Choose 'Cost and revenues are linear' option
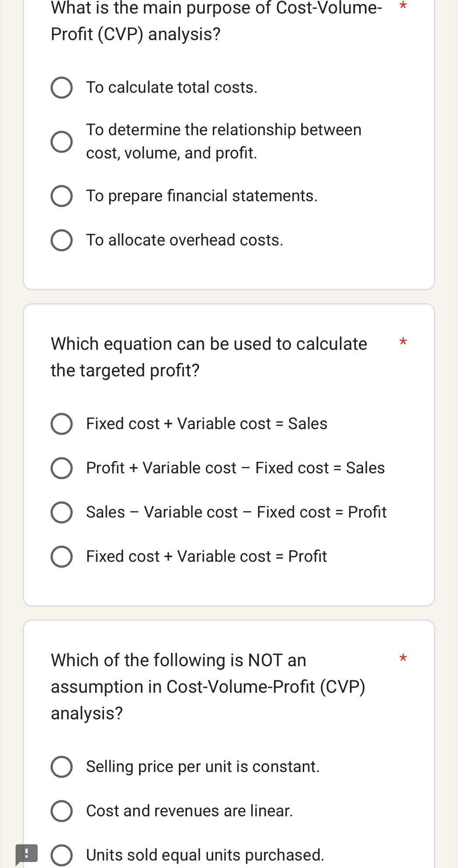Screen dimensions: 458x868 [62, 811]
